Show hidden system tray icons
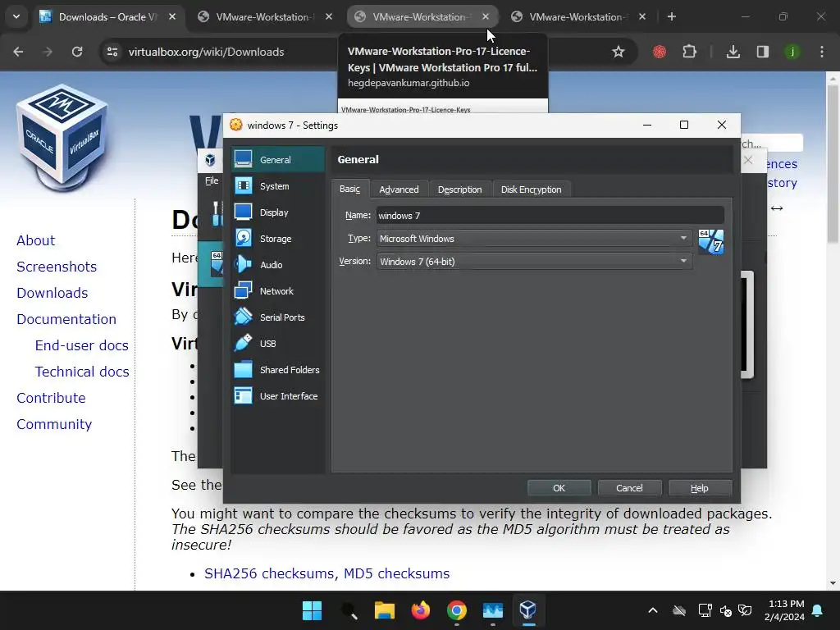 tap(652, 610)
